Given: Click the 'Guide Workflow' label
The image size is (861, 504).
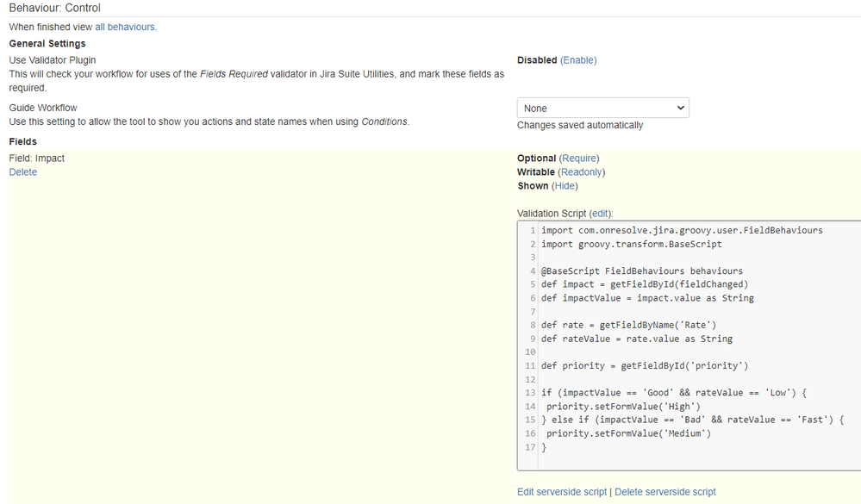Looking at the screenshot, I should pyautogui.click(x=43, y=108).
